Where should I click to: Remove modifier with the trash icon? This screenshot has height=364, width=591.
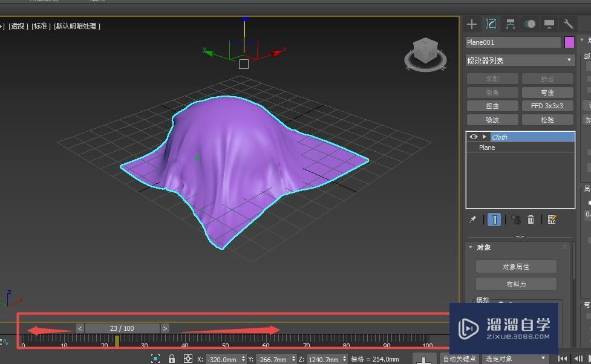point(531,219)
